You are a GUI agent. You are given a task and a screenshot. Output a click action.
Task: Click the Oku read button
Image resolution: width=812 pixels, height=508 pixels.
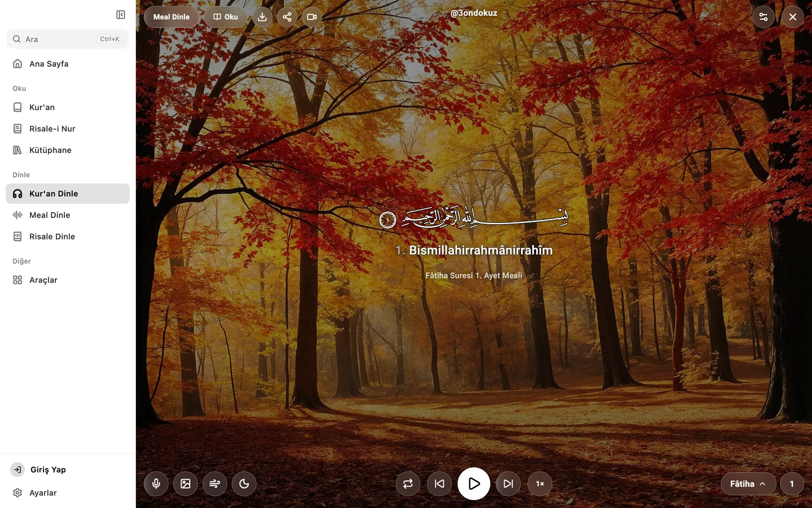[226, 17]
